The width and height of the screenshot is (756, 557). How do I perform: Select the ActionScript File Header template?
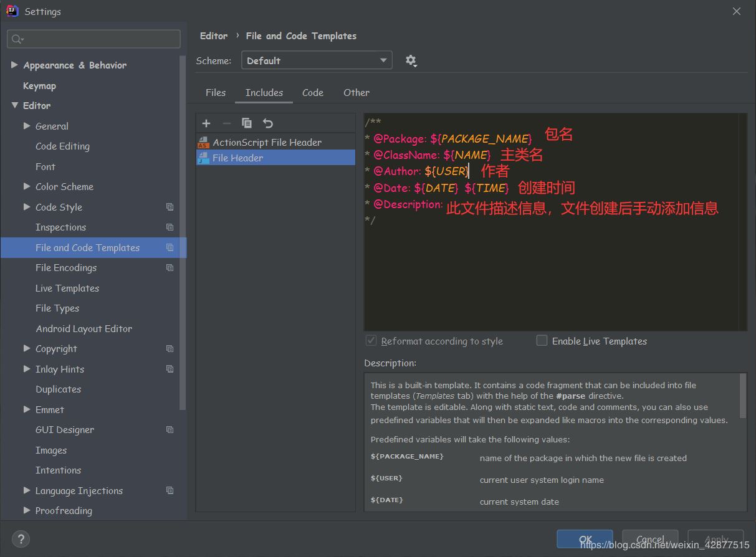[267, 142]
